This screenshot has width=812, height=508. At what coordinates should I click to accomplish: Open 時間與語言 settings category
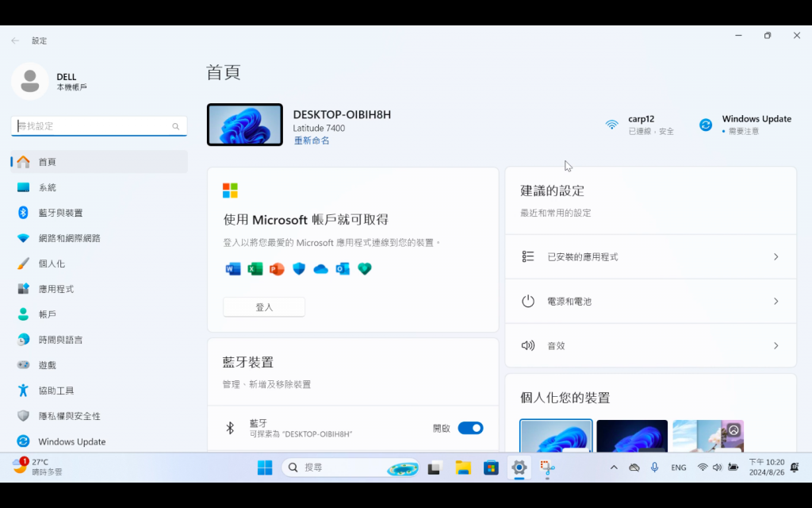(99, 340)
